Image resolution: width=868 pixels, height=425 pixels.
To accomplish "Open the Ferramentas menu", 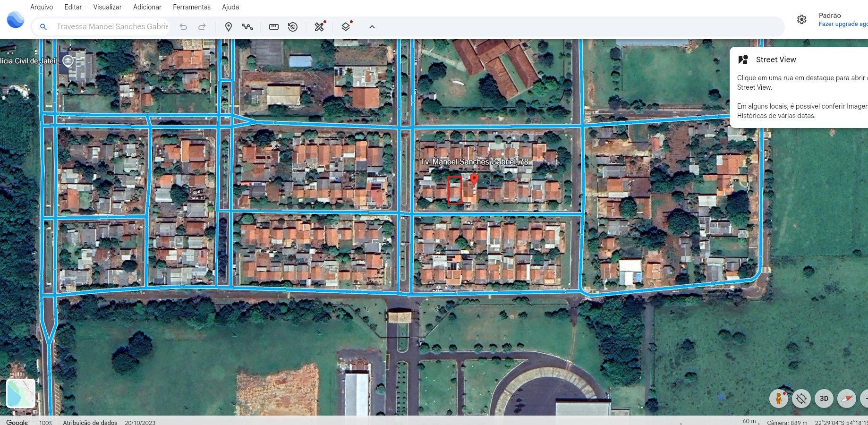I will pyautogui.click(x=192, y=7).
